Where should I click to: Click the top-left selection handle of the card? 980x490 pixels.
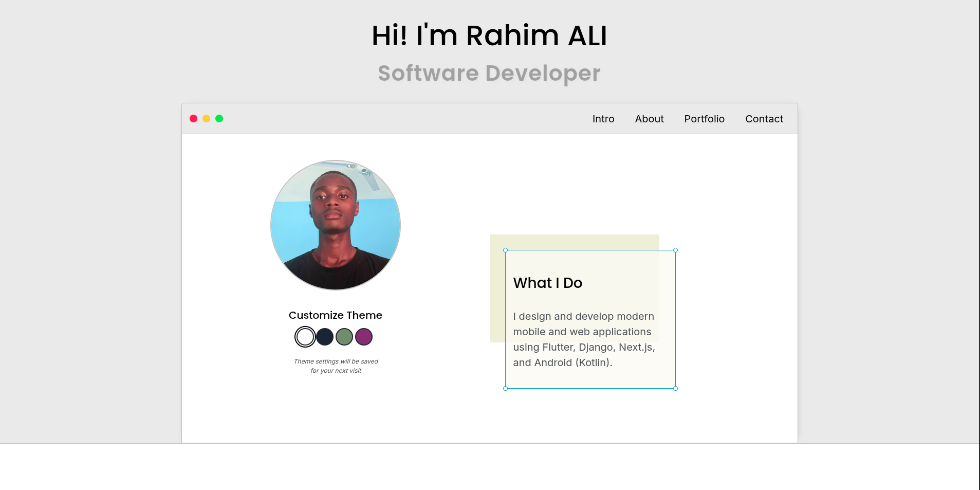pyautogui.click(x=505, y=250)
